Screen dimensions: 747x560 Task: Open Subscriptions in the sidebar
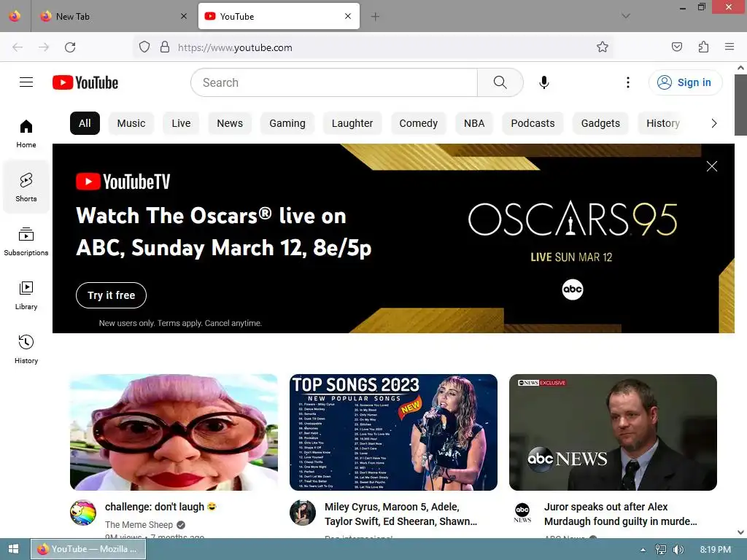click(26, 242)
